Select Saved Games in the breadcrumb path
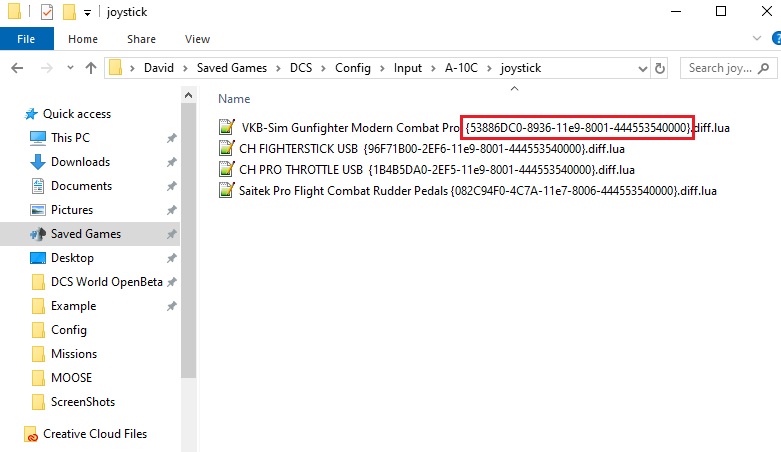The height and width of the screenshot is (452, 781). [x=232, y=68]
